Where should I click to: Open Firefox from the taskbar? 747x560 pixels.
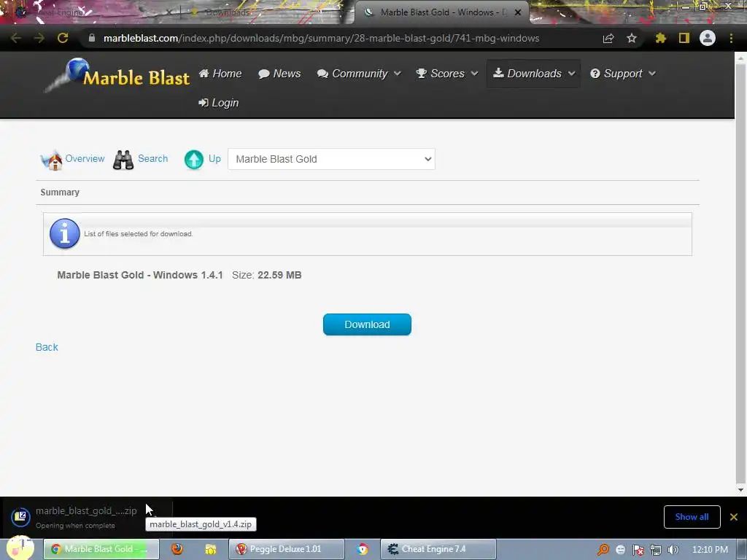coord(177,549)
